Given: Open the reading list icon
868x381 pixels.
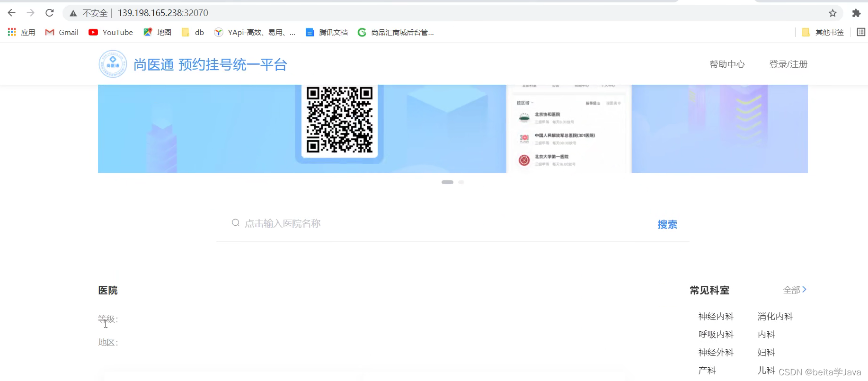Looking at the screenshot, I should click(x=861, y=32).
